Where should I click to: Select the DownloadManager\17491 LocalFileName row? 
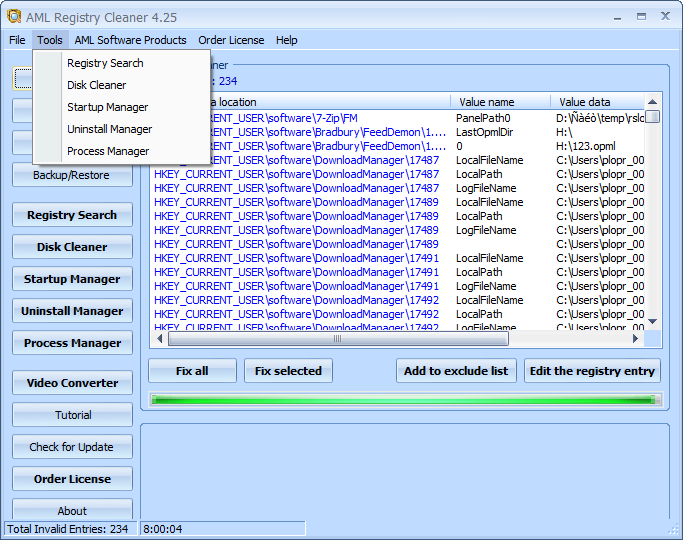click(x=398, y=258)
